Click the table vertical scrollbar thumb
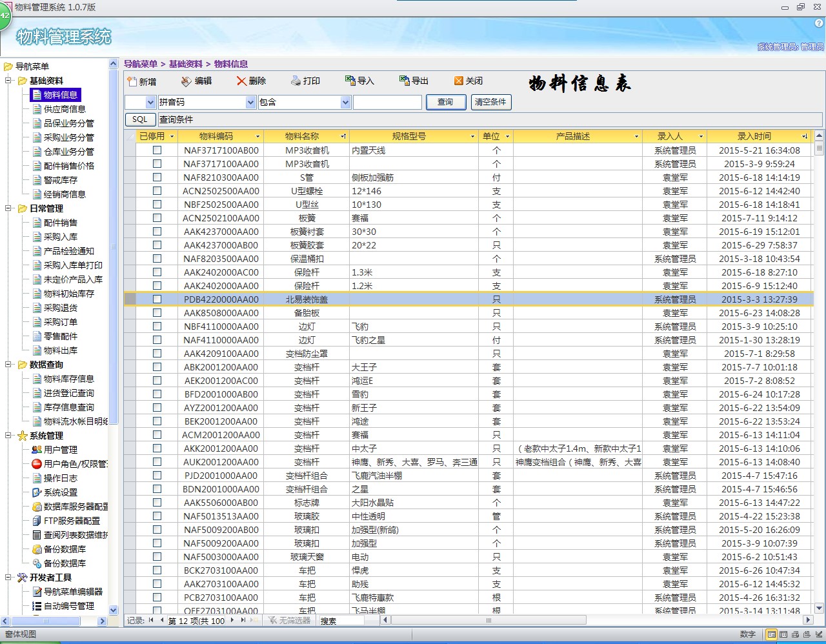Image resolution: width=826 pixels, height=644 pixels. [820, 148]
